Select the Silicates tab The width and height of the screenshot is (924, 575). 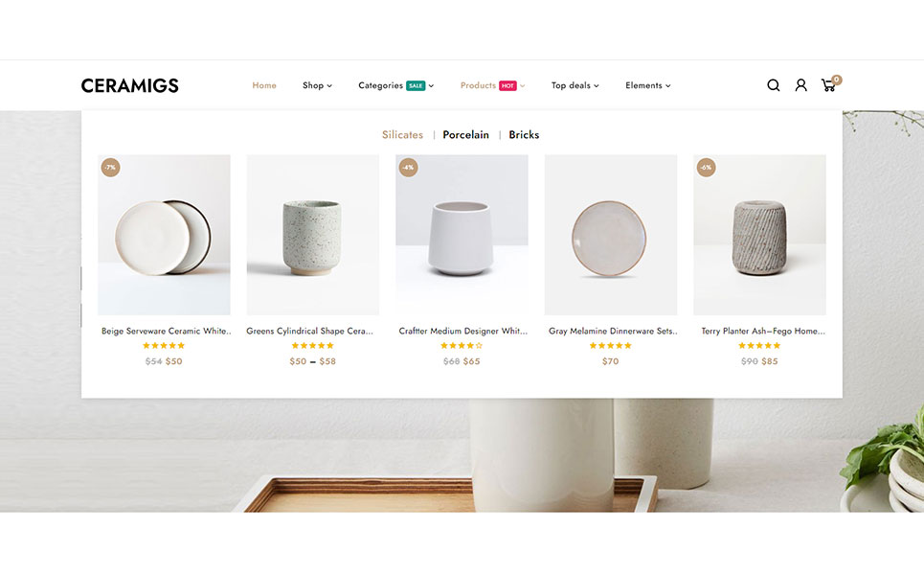tap(402, 135)
